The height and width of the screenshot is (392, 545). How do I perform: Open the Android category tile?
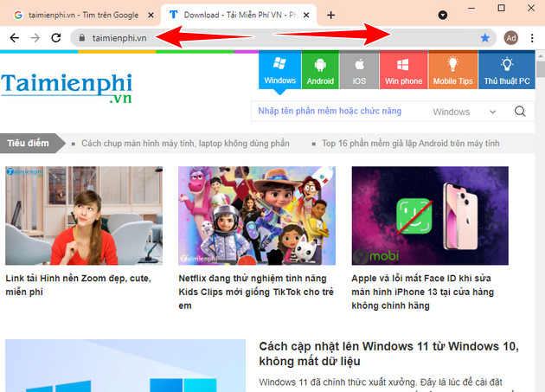point(320,70)
